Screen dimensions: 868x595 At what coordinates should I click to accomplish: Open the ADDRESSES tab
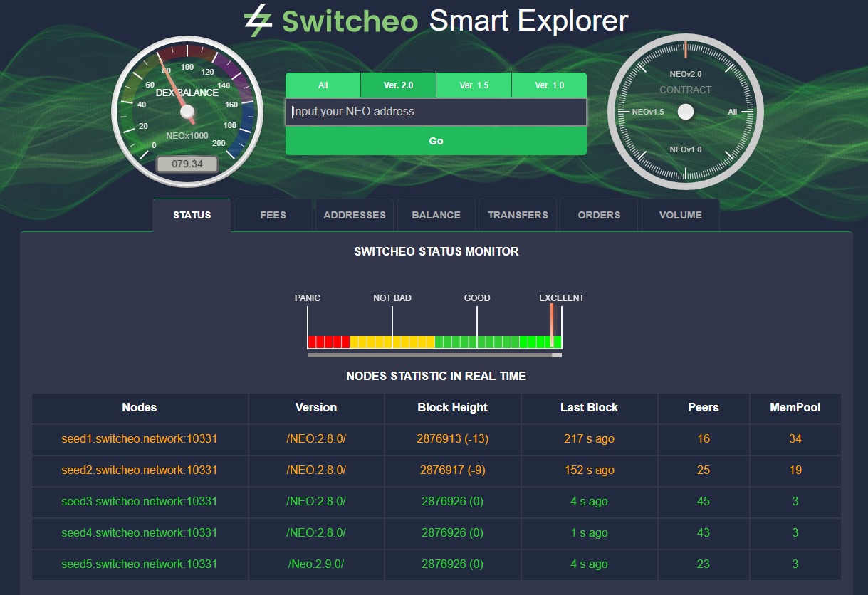tap(355, 215)
